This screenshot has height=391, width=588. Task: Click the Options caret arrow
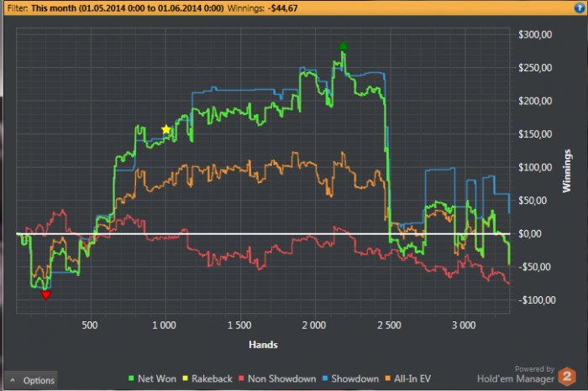coord(13,380)
